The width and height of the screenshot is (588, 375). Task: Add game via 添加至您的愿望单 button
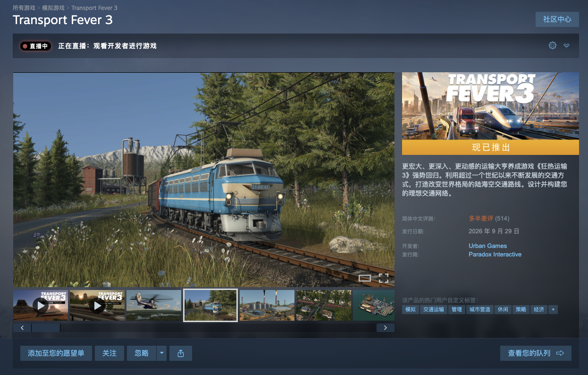pyautogui.click(x=56, y=353)
